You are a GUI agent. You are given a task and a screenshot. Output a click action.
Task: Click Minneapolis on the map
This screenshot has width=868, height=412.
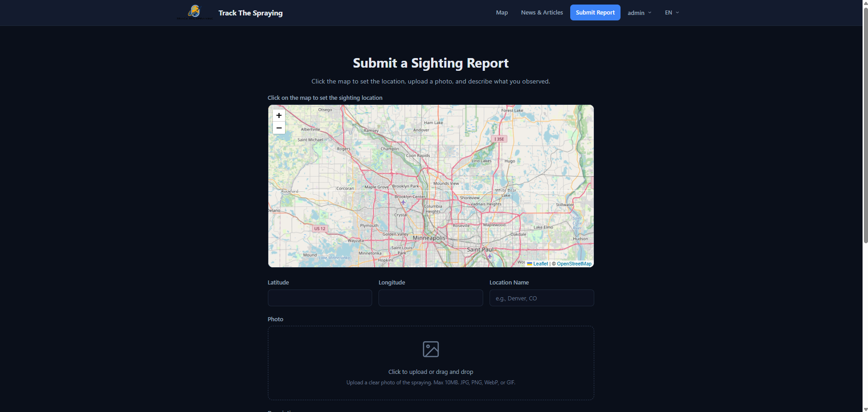point(429,238)
